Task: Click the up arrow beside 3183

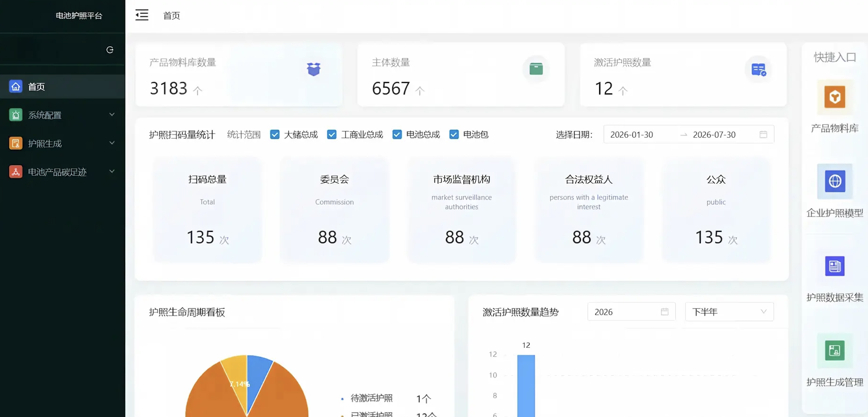Action: point(197,90)
